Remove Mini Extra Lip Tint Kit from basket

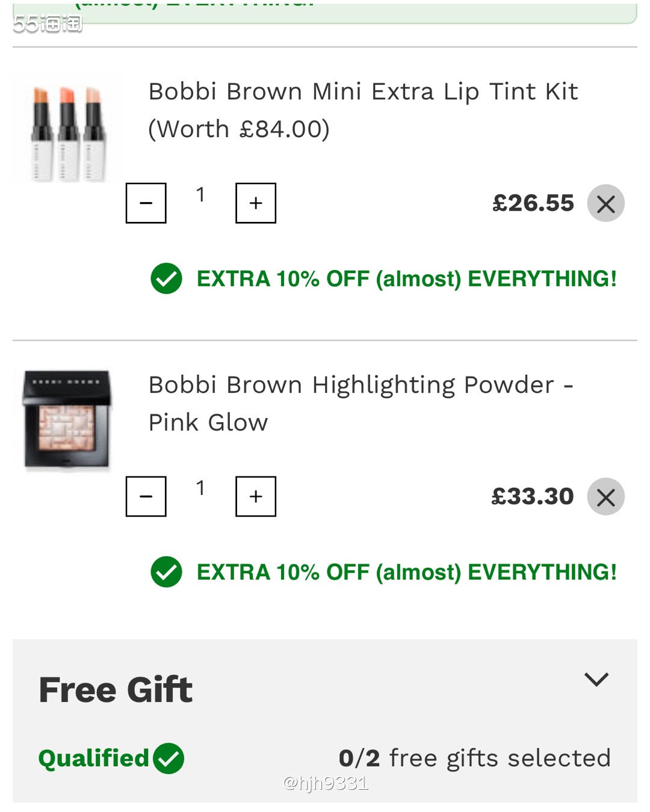pos(605,203)
